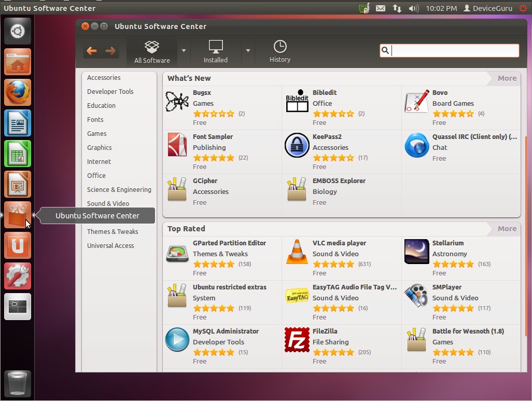
Task: Select the KeePass2 padlock icon
Action: (297, 145)
